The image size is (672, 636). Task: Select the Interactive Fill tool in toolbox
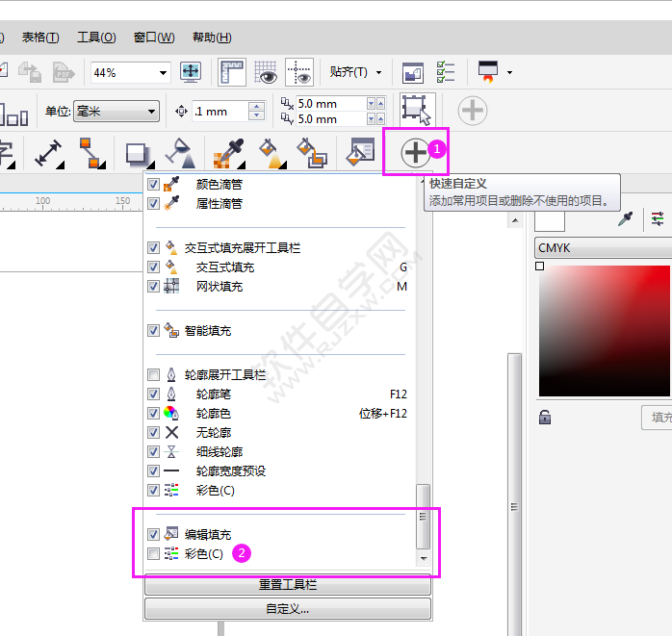pyautogui.click(x=272, y=153)
